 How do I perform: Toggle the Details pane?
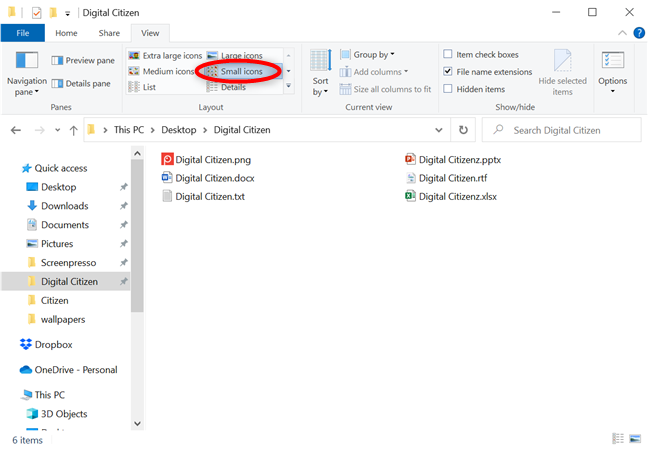tap(81, 84)
